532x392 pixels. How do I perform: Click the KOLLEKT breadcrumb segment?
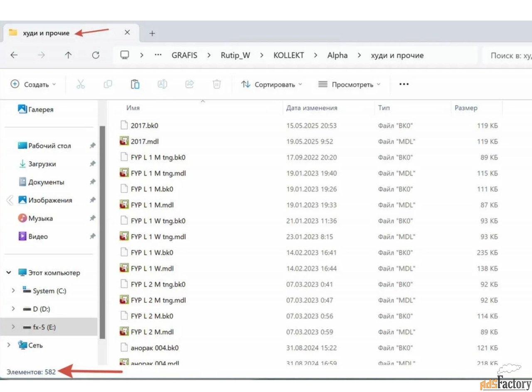point(288,55)
